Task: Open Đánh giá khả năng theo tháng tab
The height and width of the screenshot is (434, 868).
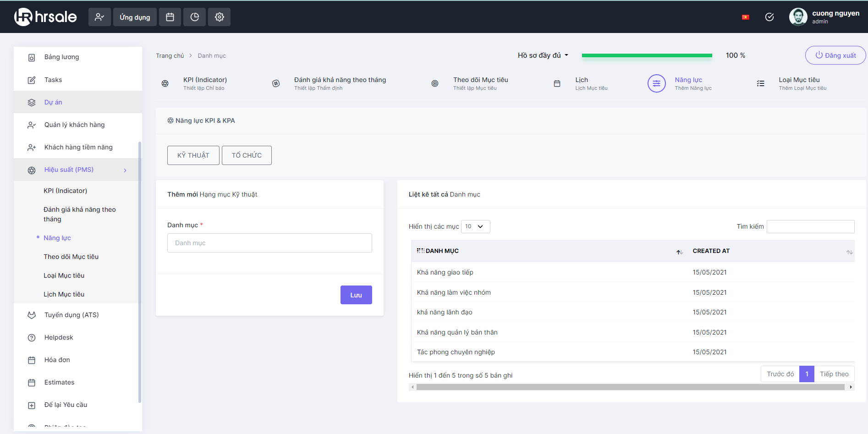Action: click(329, 83)
